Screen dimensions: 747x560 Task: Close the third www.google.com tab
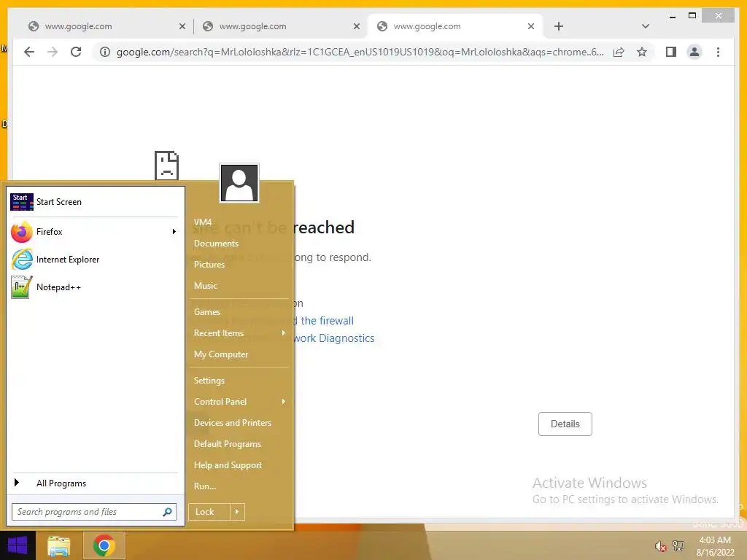[531, 26]
